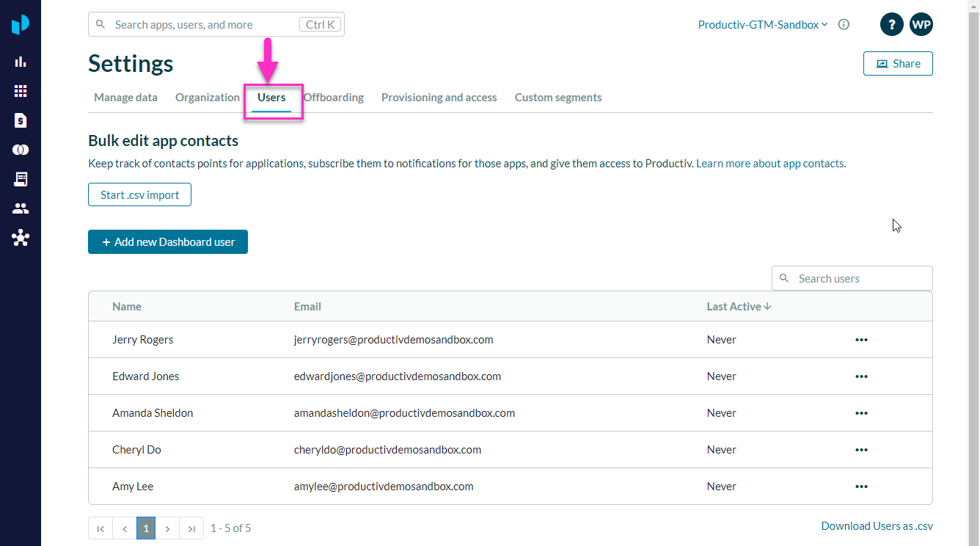
Task: Click the help question mark icon
Action: tap(891, 24)
